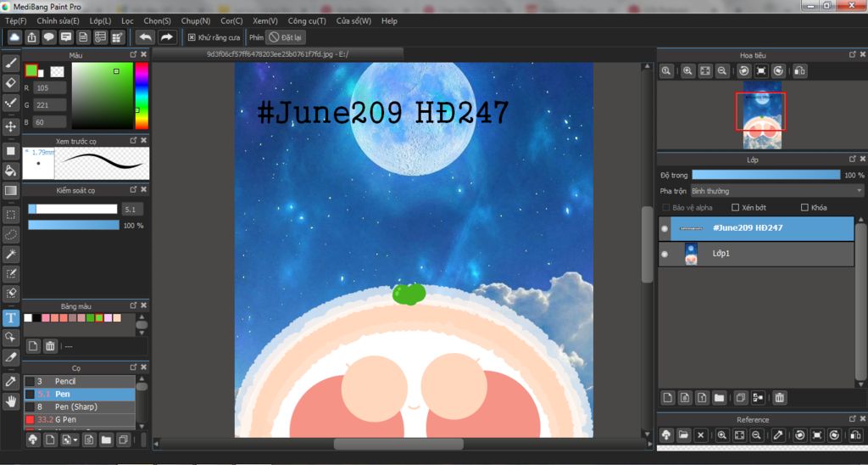
Task: Click the Redo arrow
Action: click(166, 37)
